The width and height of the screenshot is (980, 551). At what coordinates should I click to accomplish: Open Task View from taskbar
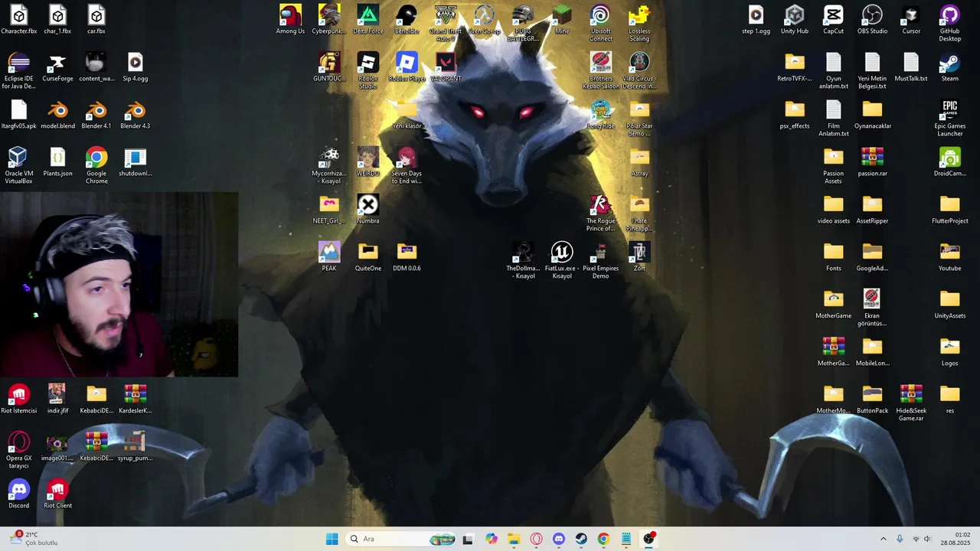click(468, 539)
